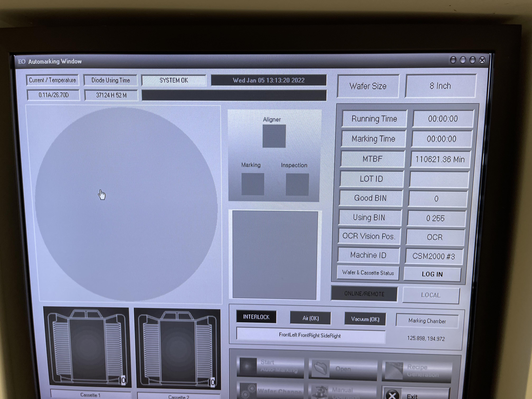
Task: Click the Cassette 2 wafer count 0
Action: tap(213, 382)
